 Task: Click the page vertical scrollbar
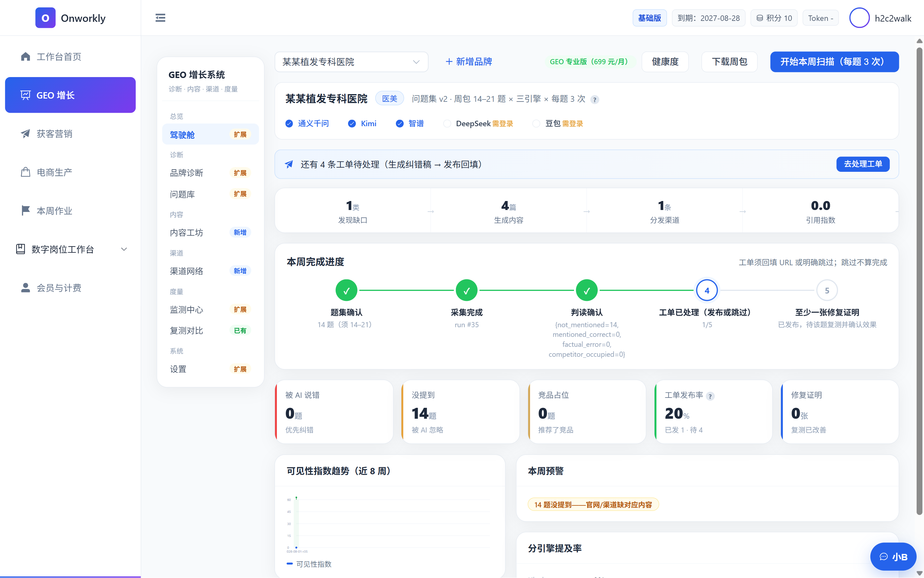(x=920, y=281)
